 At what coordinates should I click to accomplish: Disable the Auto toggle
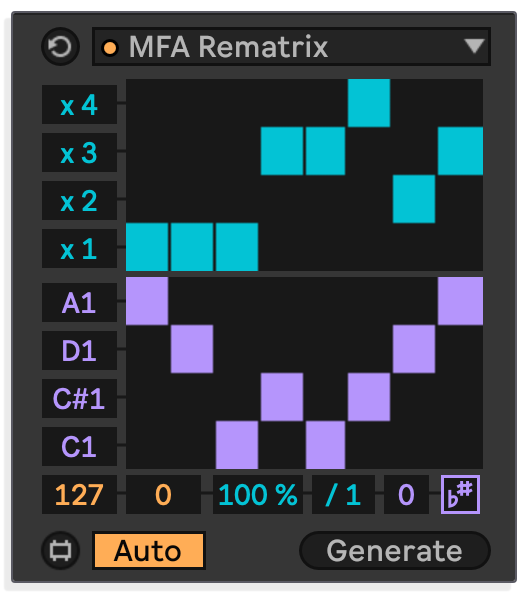tap(148, 550)
